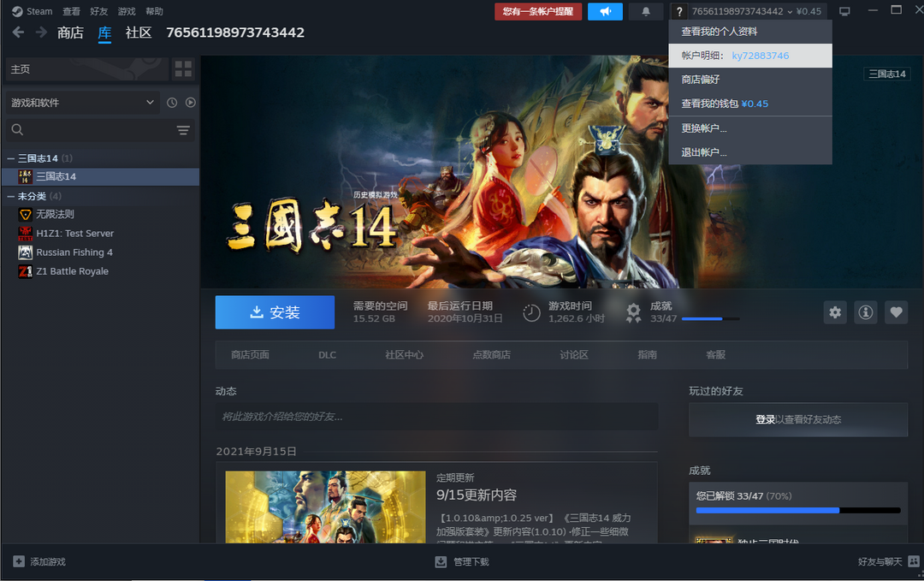Open the 游戏和软件 dropdown
Viewport: 924px width, 581px height.
[x=82, y=103]
